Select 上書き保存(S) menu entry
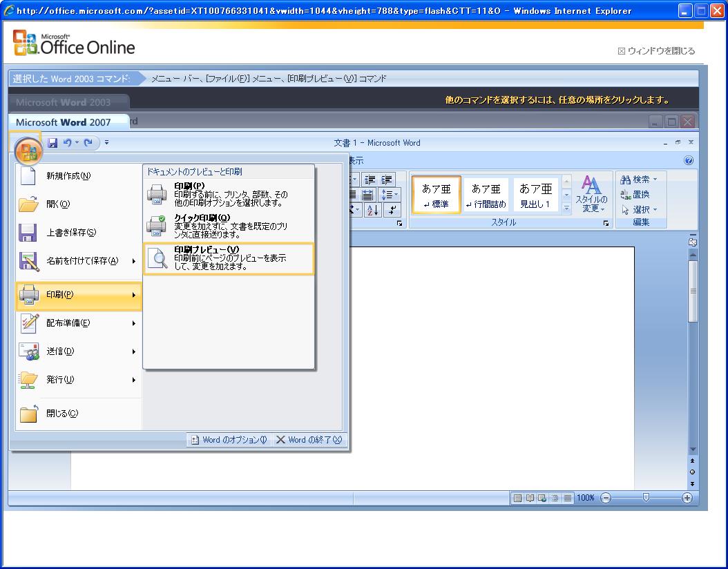 click(x=79, y=233)
